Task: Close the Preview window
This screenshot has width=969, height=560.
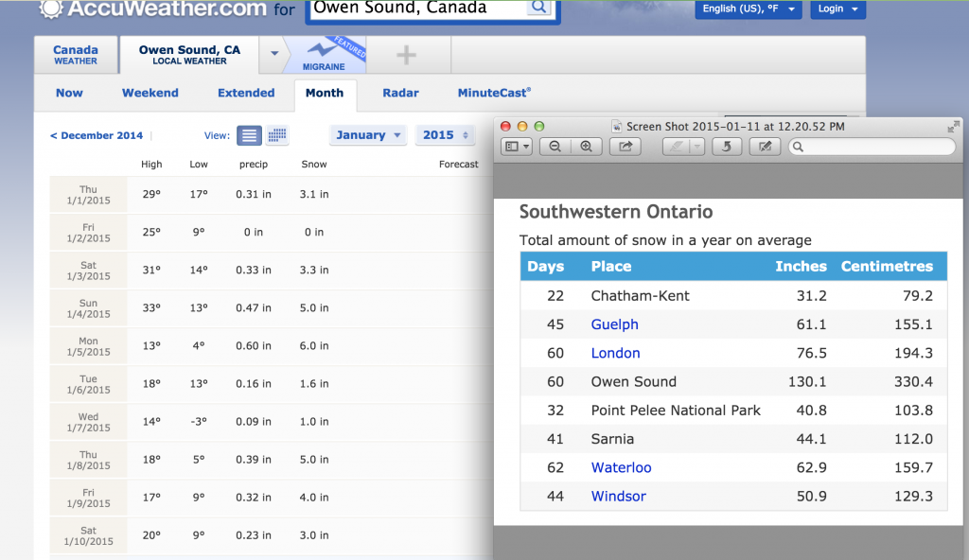Action: coord(505,126)
